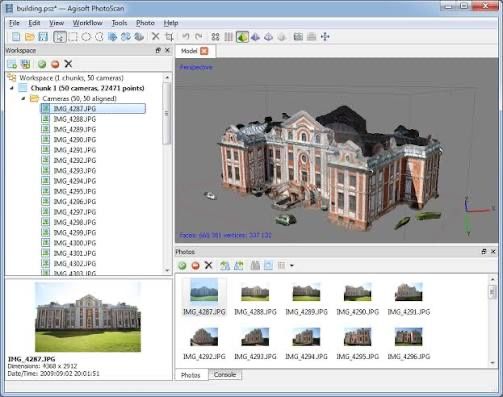Reset the model view with arrows icon
503x397 pixels.
(325, 37)
